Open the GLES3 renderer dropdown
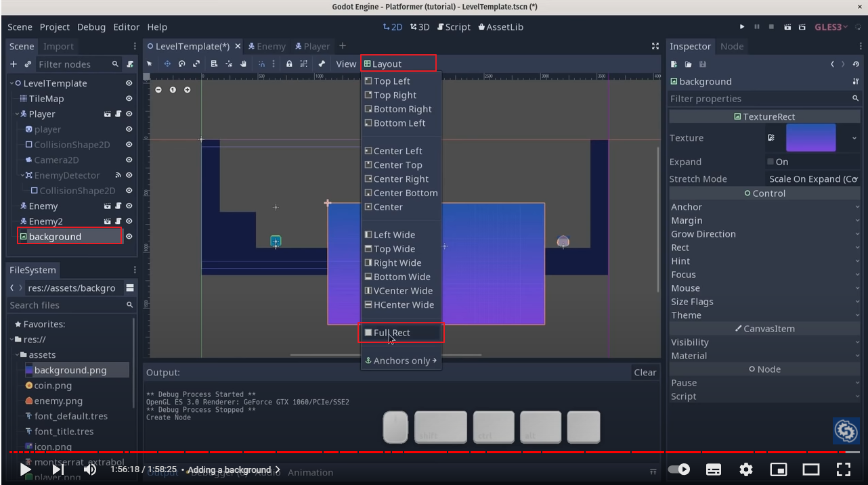This screenshot has height=485, width=868. pyautogui.click(x=832, y=27)
